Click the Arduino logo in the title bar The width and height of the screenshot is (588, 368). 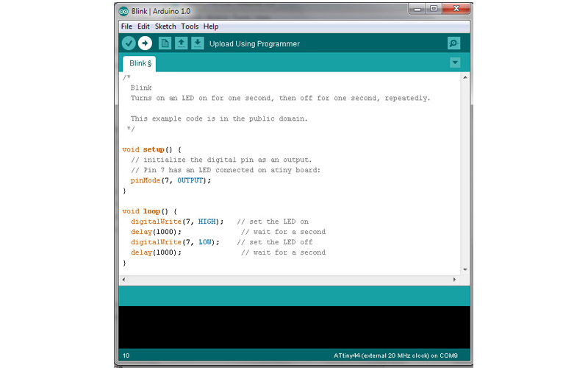123,11
